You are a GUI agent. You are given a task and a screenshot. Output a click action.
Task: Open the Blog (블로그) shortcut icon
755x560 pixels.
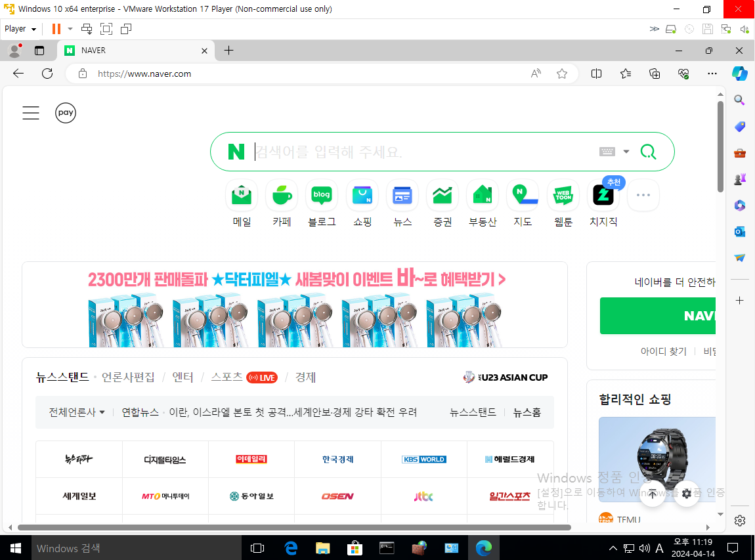(322, 196)
